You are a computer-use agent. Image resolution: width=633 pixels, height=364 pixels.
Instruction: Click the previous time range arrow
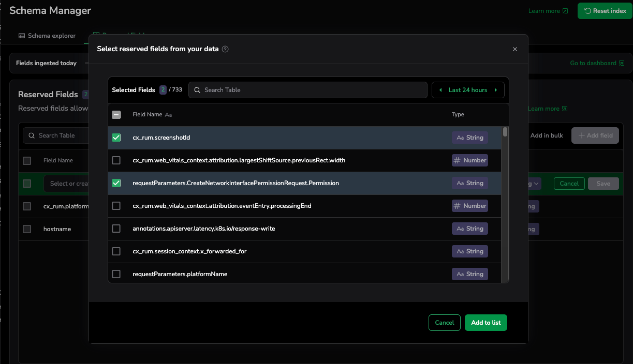click(440, 90)
